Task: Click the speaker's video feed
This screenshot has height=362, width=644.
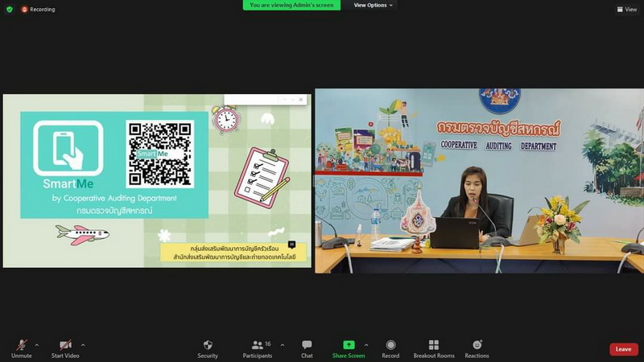Action: [x=479, y=181]
